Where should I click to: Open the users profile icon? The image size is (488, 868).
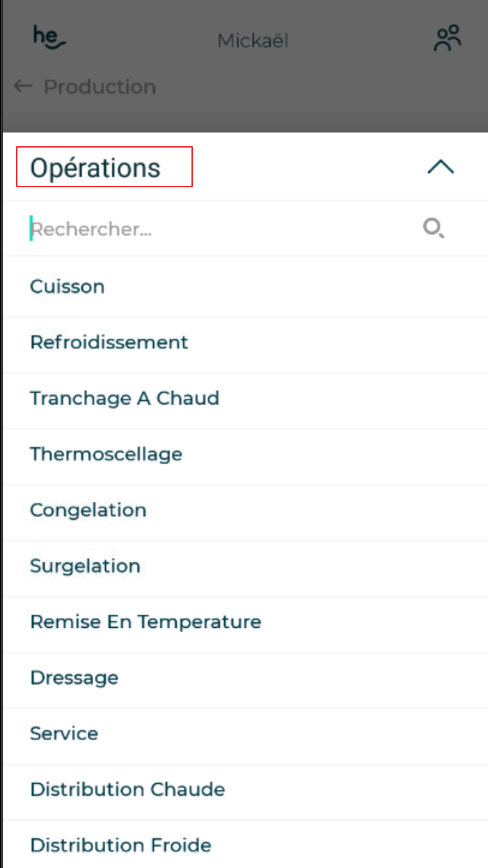pos(447,39)
